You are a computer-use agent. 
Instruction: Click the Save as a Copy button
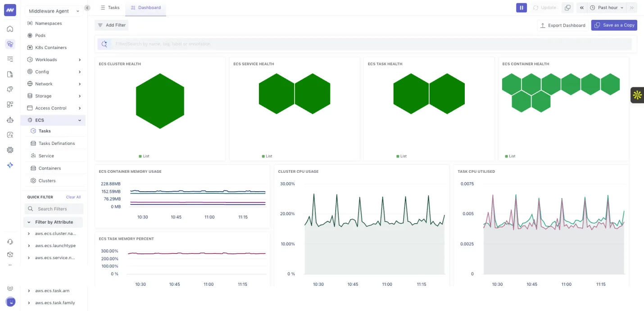click(614, 25)
